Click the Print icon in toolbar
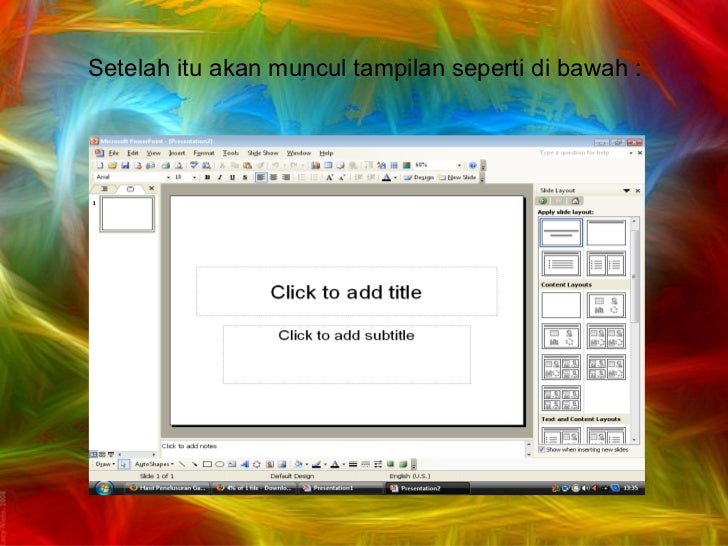The height and width of the screenshot is (546, 728). point(165,165)
